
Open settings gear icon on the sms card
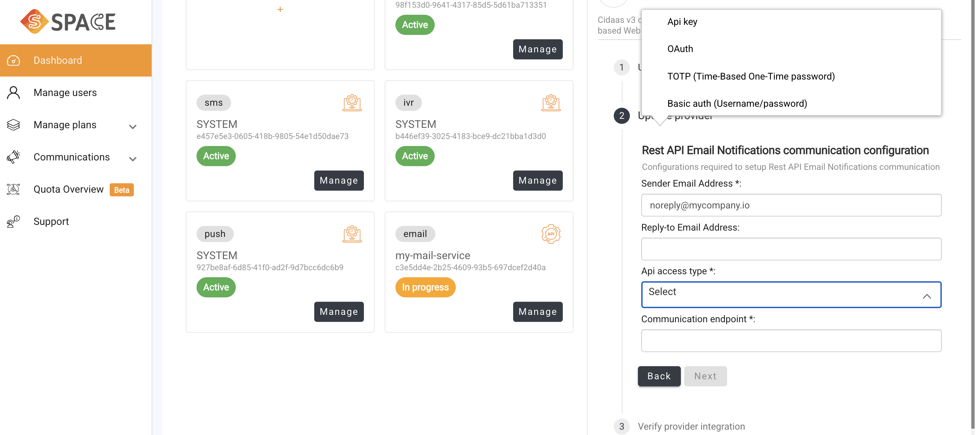point(352,102)
